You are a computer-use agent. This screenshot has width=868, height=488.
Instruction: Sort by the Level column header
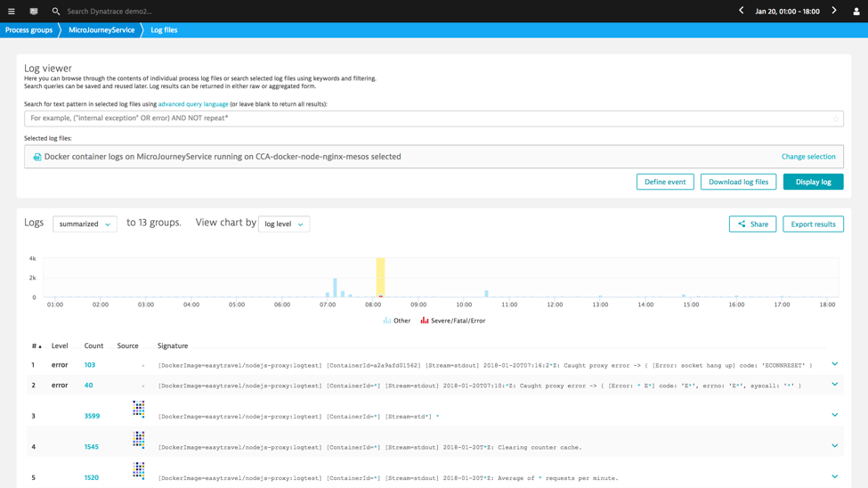tap(60, 346)
